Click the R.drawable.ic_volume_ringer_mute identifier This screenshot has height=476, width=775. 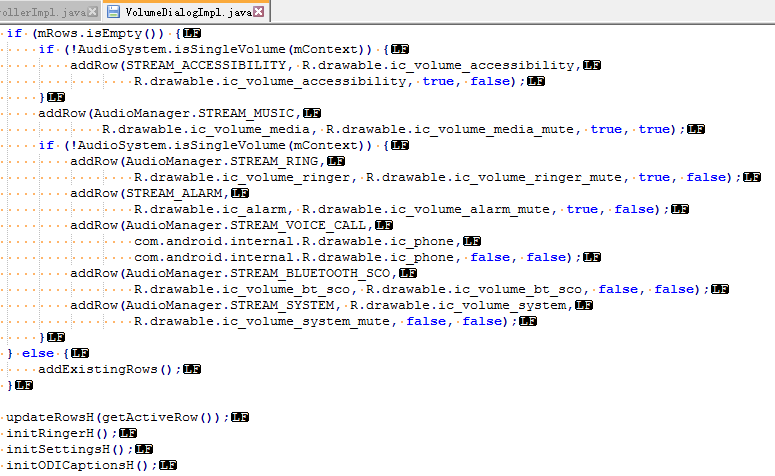(493, 177)
